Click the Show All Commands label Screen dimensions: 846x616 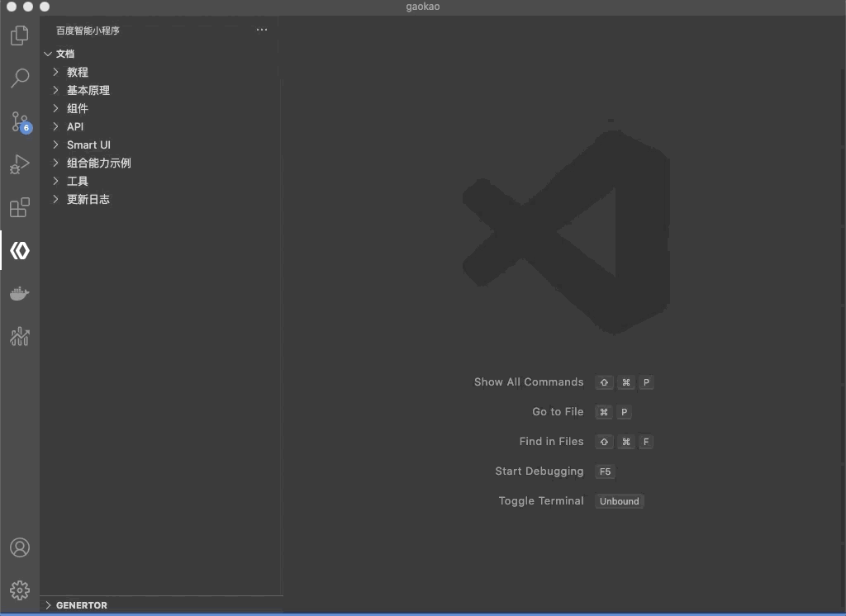click(x=529, y=381)
